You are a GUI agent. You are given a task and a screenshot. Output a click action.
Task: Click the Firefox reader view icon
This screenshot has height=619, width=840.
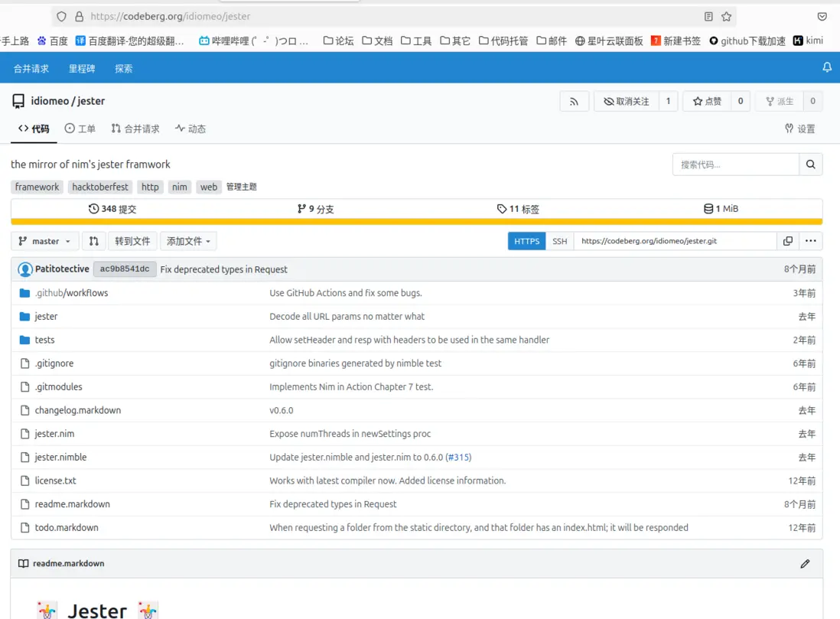click(x=708, y=17)
